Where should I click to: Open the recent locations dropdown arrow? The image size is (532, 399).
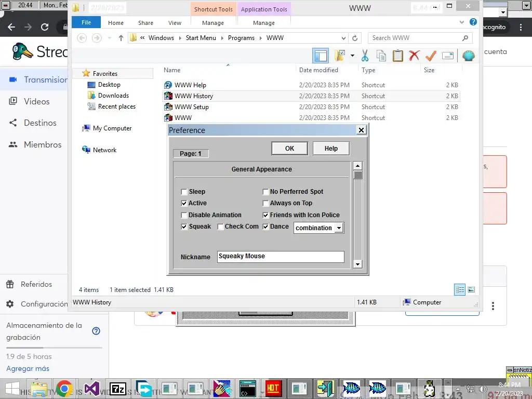click(x=109, y=38)
